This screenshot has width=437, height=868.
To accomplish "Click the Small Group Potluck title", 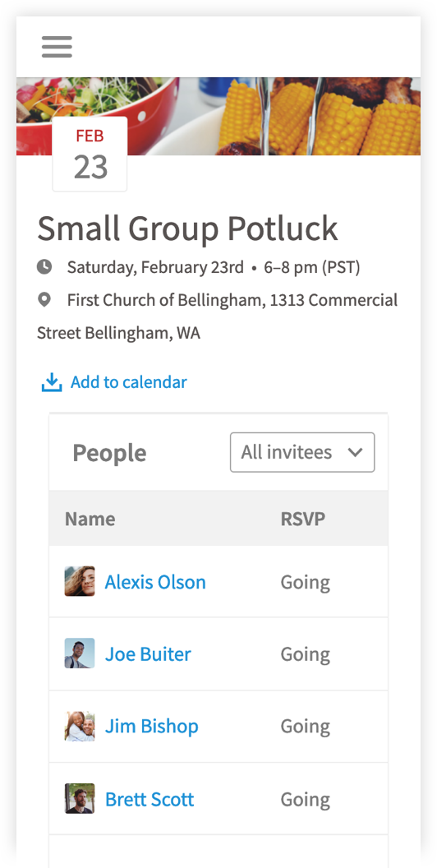I will (187, 228).
